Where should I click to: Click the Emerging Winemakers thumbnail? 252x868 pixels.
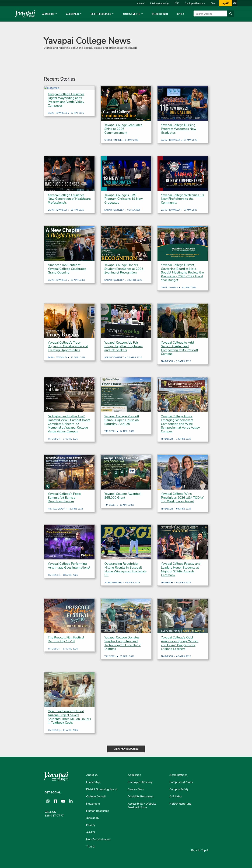pyautogui.click(x=182, y=395)
